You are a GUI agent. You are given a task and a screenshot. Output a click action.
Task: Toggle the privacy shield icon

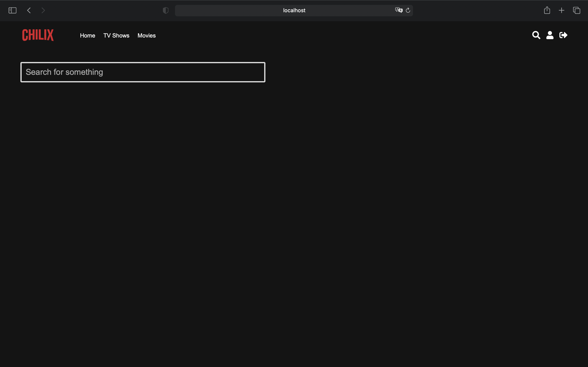(x=166, y=10)
